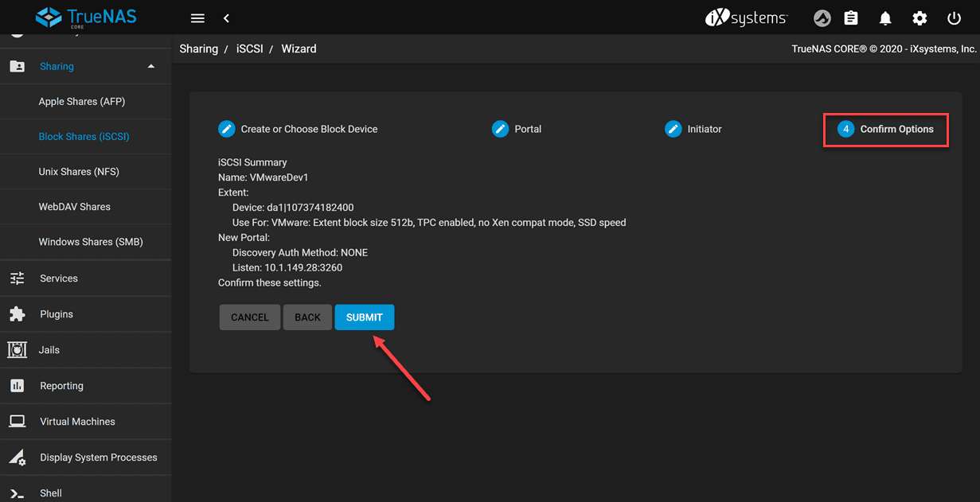Viewport: 980px width, 502px height.
Task: Edit the Create or Choose Block Device step
Action: click(227, 129)
